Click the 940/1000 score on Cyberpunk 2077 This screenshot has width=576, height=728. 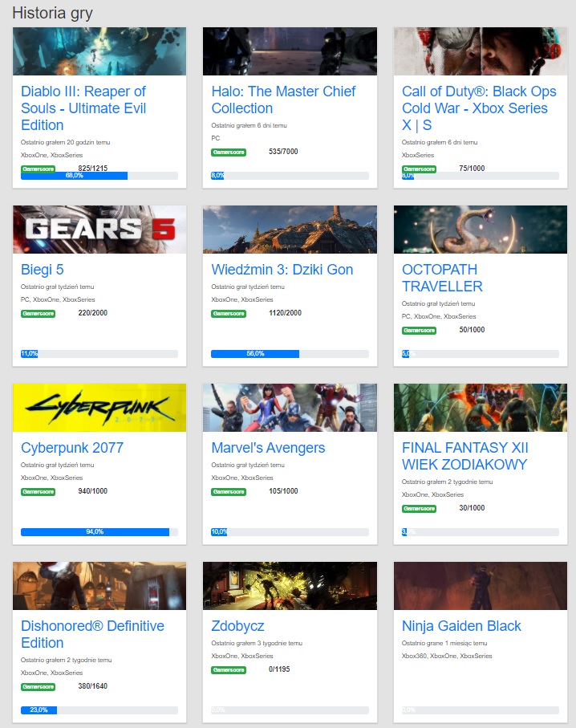[93, 491]
